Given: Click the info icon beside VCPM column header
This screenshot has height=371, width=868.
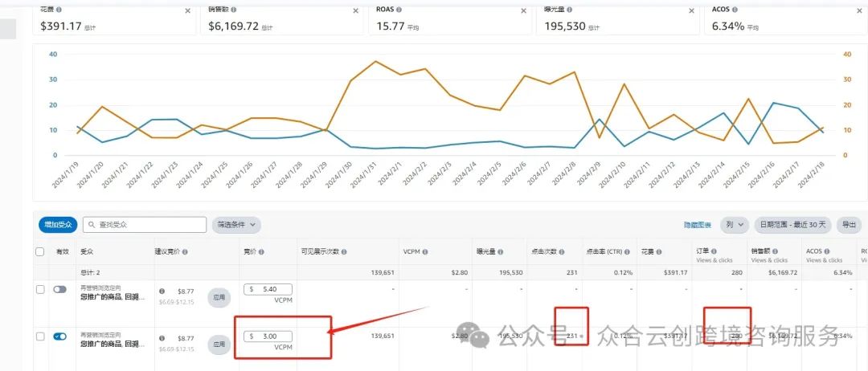Looking at the screenshot, I should [424, 251].
